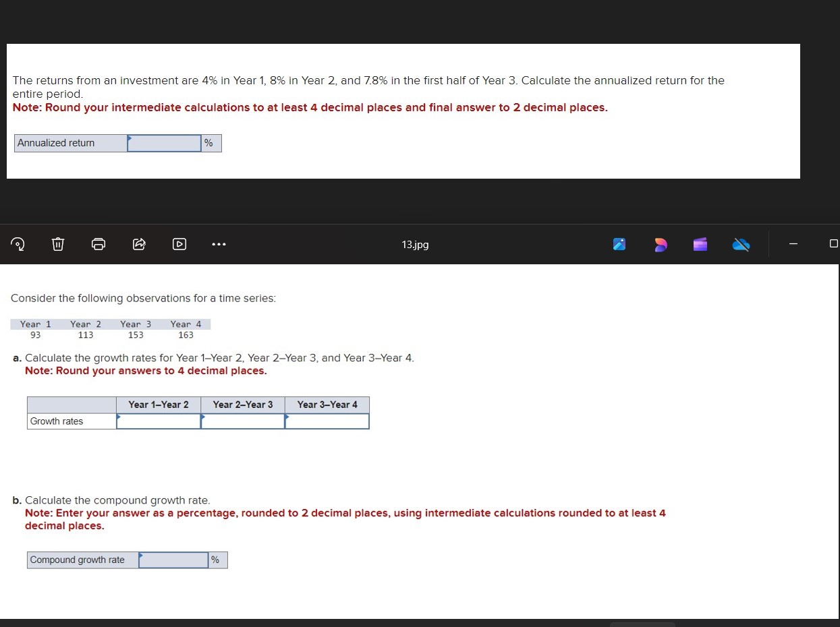This screenshot has height=627, width=840.
Task: Click the red "Round your answers to 4 decimal places" note
Action: 146,371
